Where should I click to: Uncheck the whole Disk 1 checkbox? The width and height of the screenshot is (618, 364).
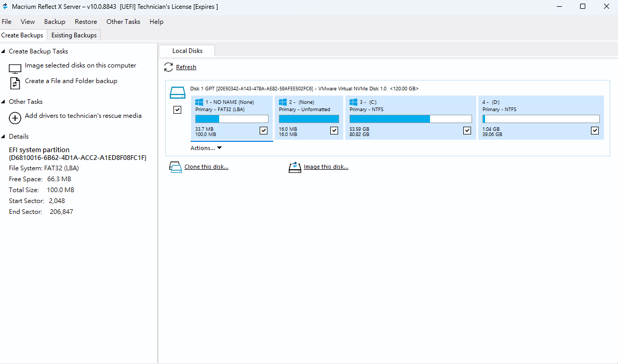click(178, 110)
